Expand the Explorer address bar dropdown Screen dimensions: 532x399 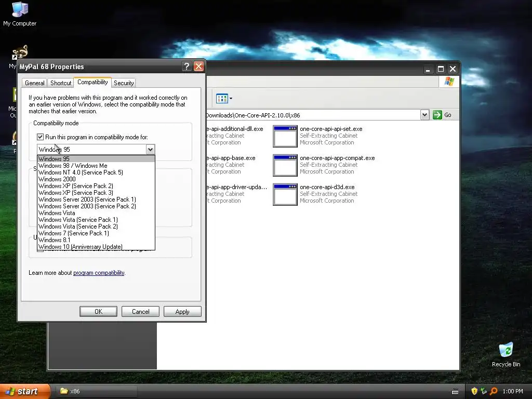(x=424, y=115)
